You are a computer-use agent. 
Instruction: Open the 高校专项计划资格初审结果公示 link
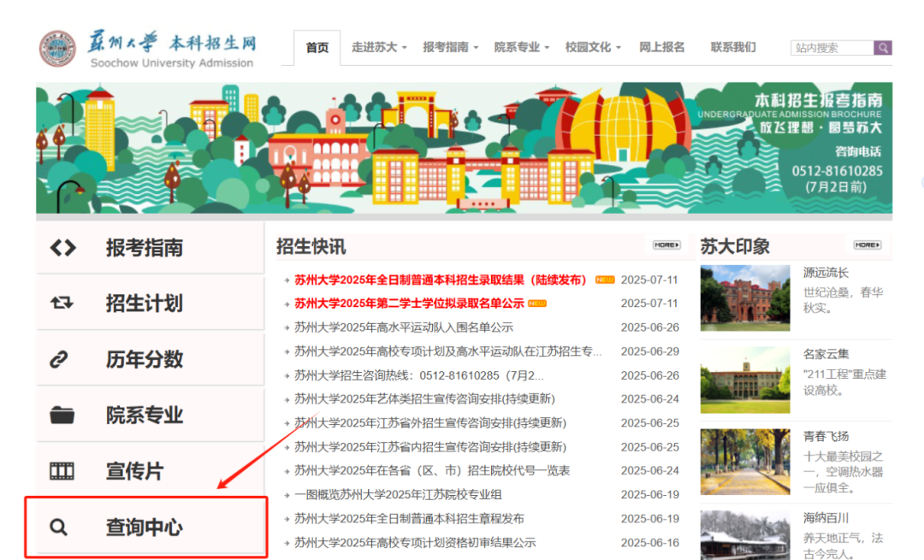415,542
